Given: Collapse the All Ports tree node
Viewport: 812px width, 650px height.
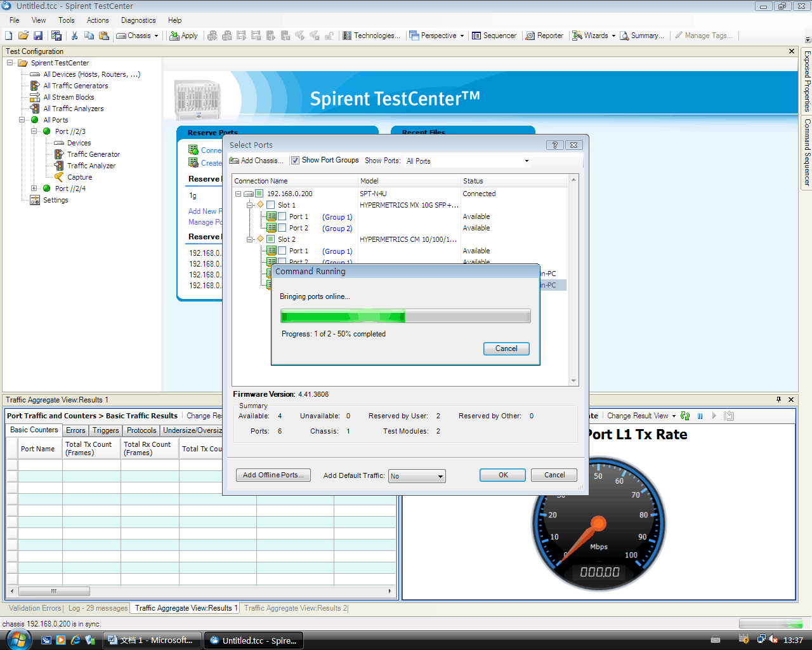Looking at the screenshot, I should 22,120.
